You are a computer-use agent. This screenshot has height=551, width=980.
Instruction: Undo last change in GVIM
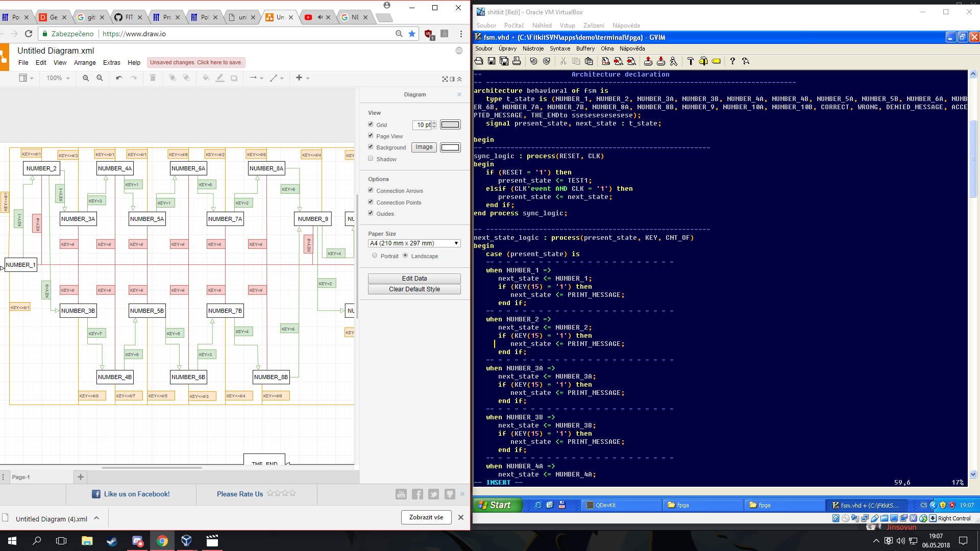pos(534,61)
